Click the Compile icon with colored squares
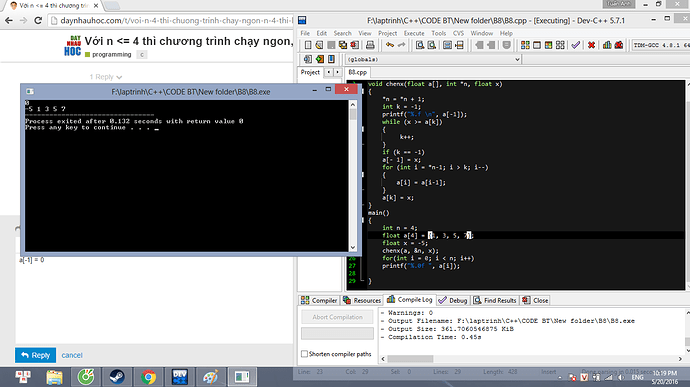This screenshot has height=387, width=690. point(525,45)
